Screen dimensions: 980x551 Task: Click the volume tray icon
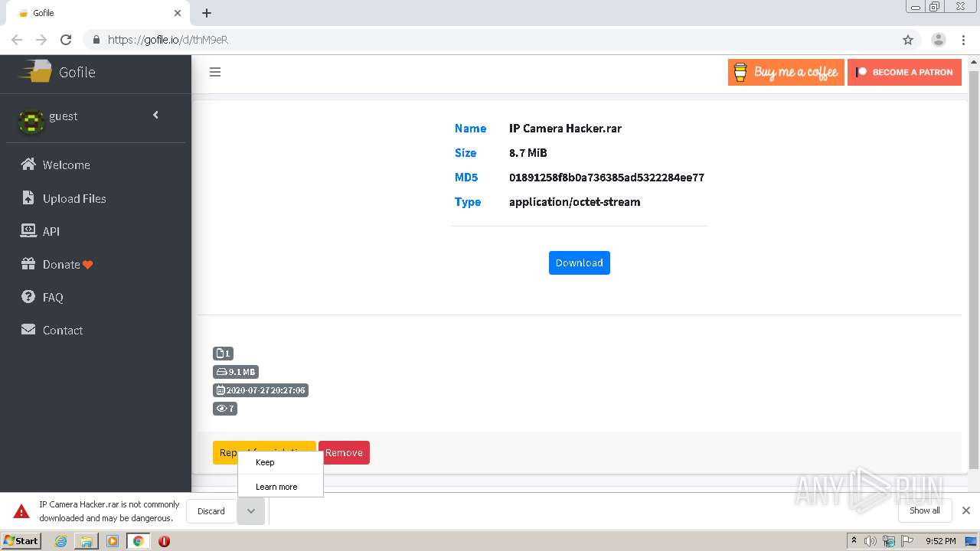point(871,541)
